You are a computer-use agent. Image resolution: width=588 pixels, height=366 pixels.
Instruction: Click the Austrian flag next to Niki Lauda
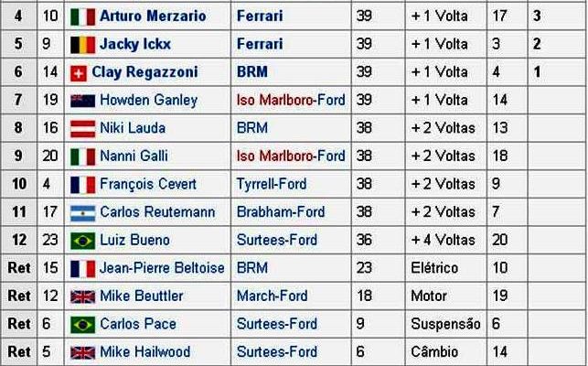[82, 129]
